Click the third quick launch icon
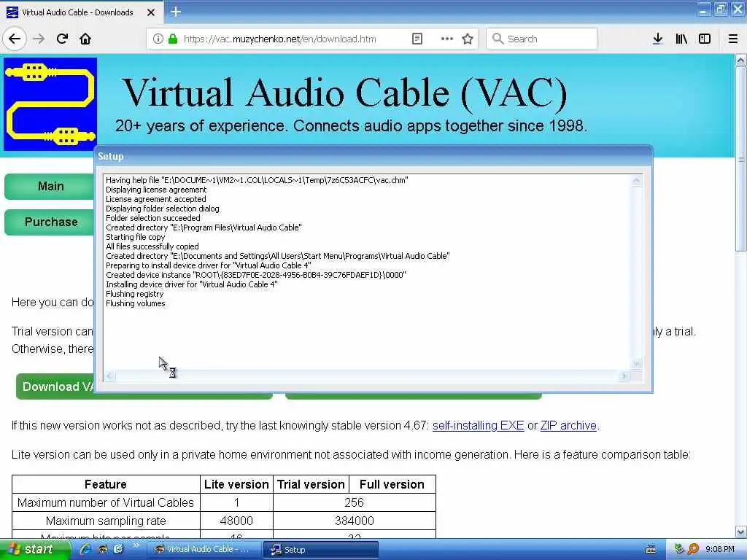 click(x=118, y=549)
